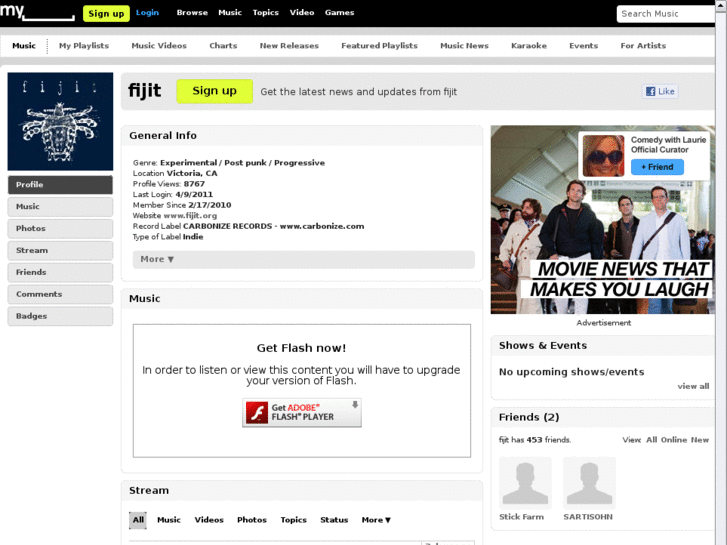
Task: Select the Music tab in sub-navigation
Action: [x=24, y=45]
